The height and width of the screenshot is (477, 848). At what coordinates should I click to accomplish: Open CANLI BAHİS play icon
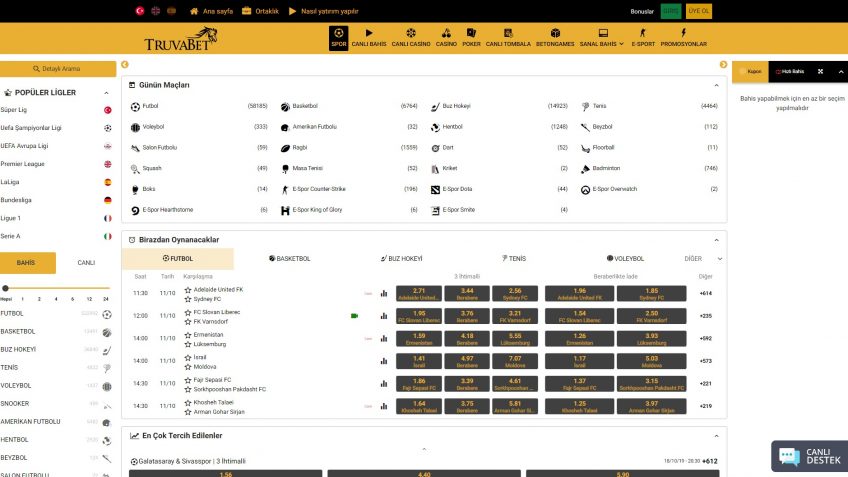(369, 34)
